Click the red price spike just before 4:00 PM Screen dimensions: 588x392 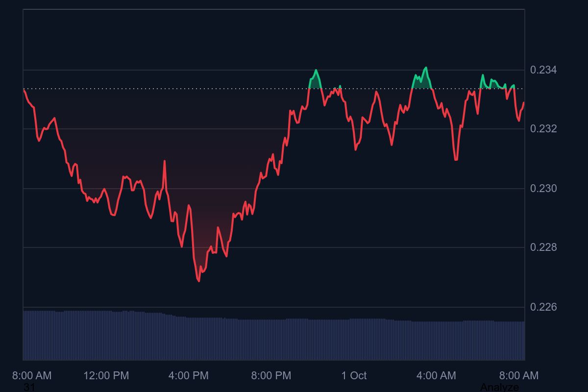point(165,161)
